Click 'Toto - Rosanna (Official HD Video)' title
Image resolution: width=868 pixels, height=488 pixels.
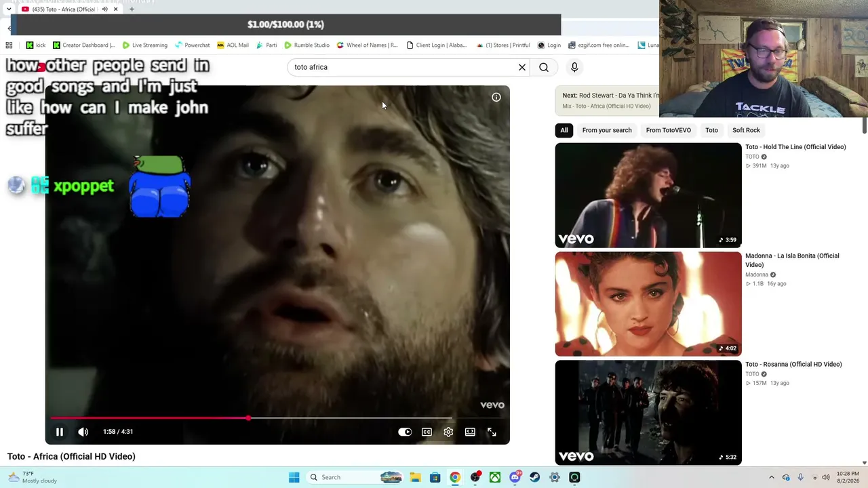coord(793,365)
